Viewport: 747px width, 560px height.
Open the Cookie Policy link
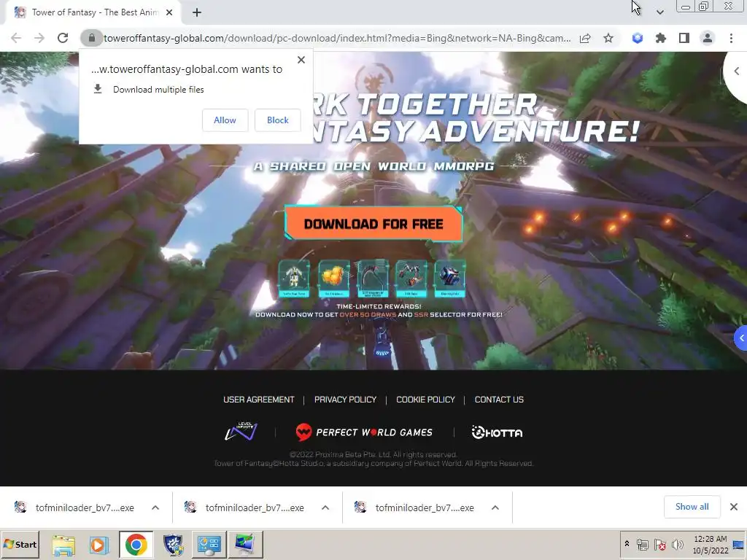(x=425, y=400)
